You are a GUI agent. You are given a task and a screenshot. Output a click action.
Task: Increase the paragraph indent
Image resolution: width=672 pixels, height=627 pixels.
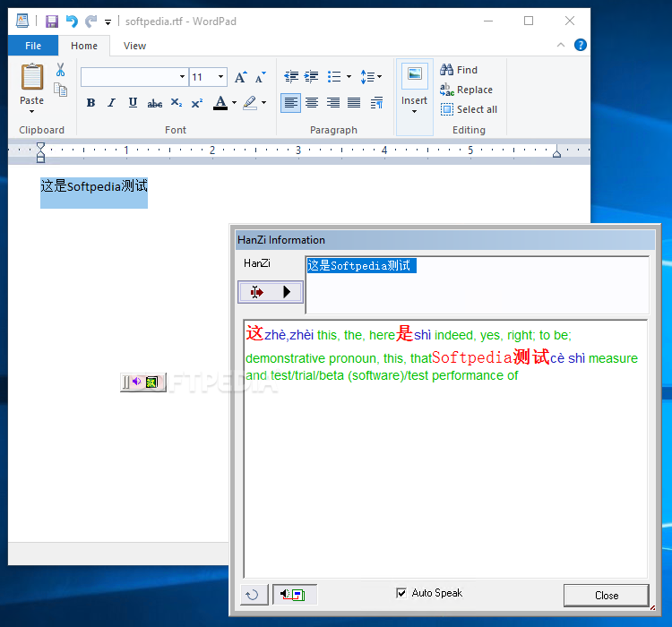coord(311,77)
